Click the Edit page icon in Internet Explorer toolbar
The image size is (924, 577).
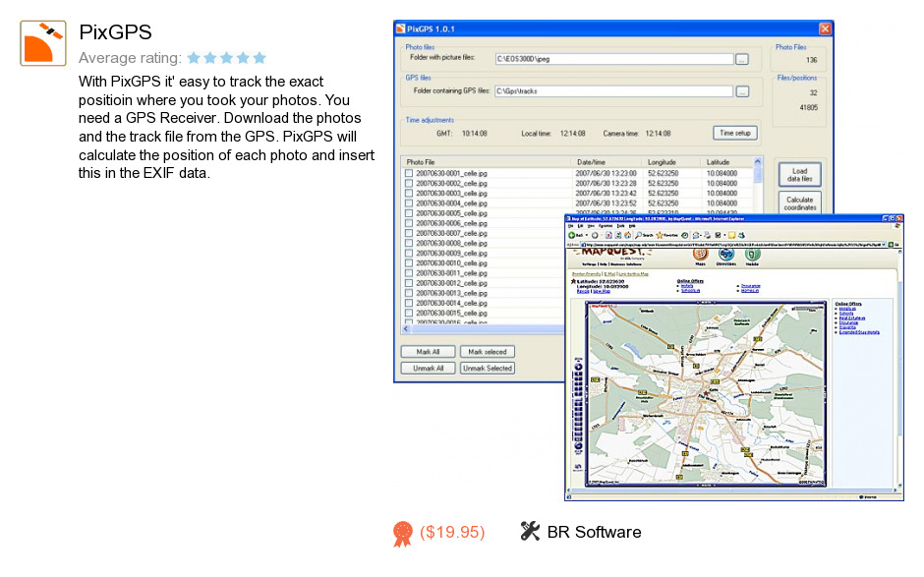point(719,235)
